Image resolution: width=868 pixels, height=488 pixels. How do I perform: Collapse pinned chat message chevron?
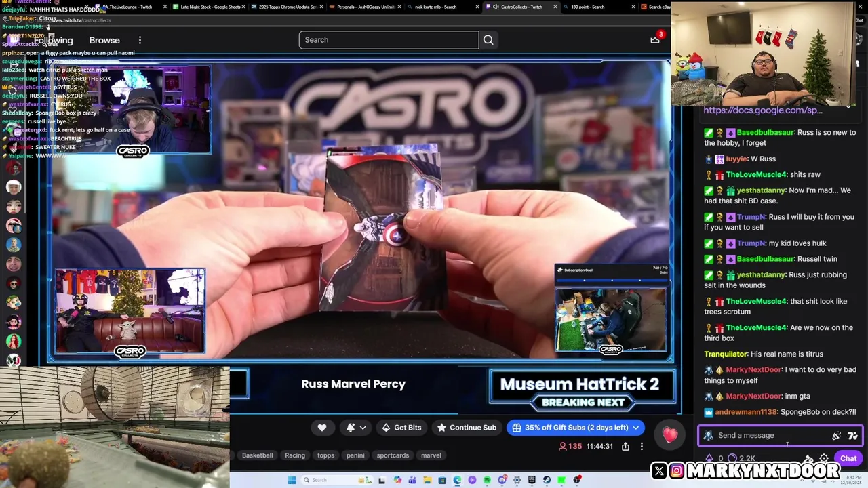pyautogui.click(x=848, y=107)
